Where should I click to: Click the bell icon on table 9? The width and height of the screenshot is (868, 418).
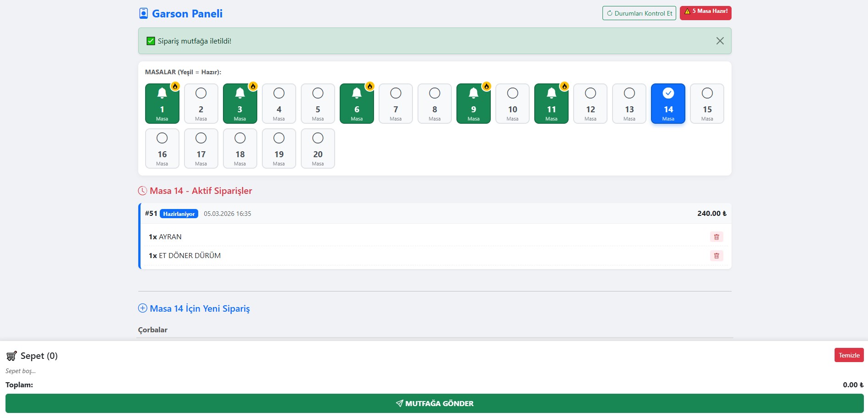coord(473,93)
